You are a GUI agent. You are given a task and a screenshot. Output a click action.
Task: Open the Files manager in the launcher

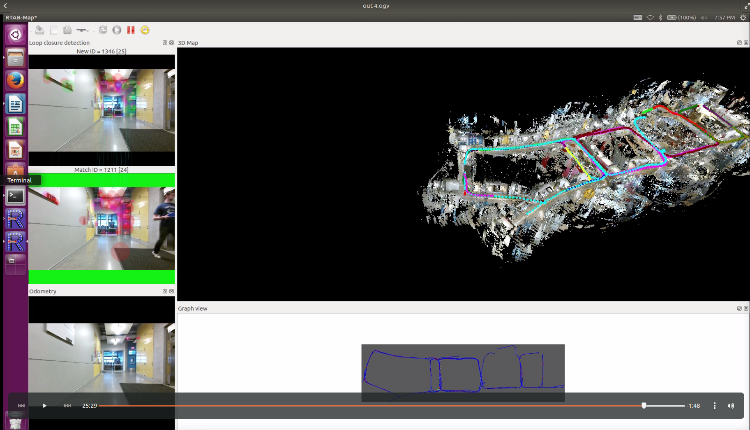15,57
